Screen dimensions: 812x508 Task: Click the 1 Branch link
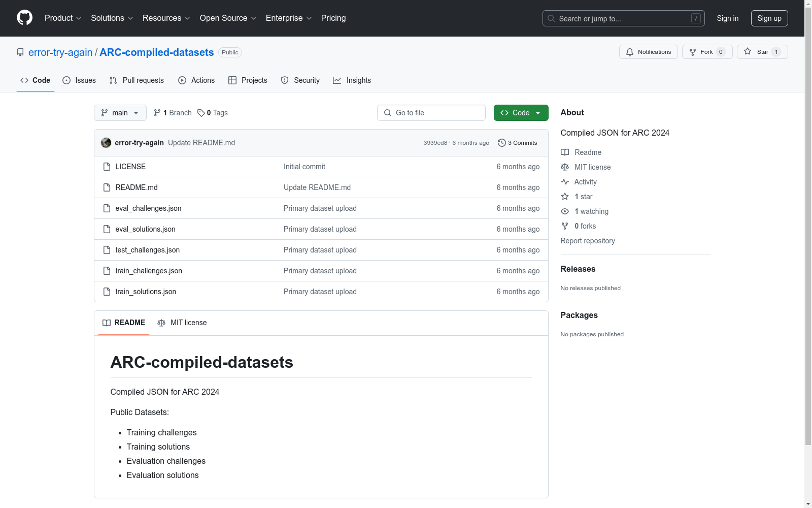(x=173, y=113)
